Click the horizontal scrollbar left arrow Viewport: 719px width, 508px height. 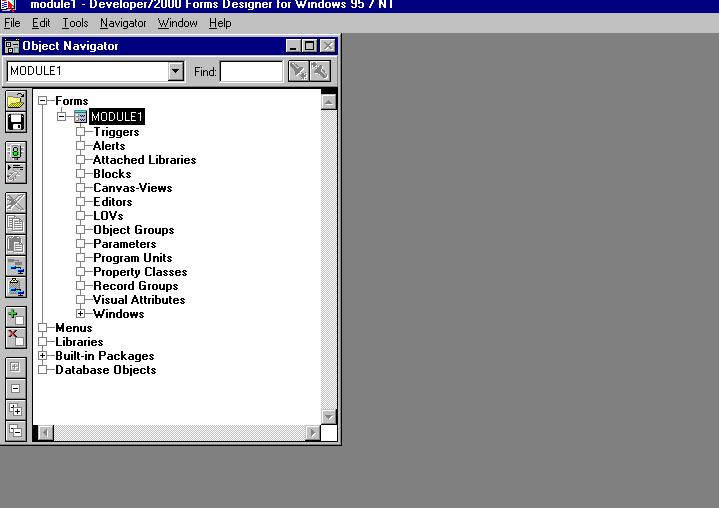pyautogui.click(x=46, y=433)
